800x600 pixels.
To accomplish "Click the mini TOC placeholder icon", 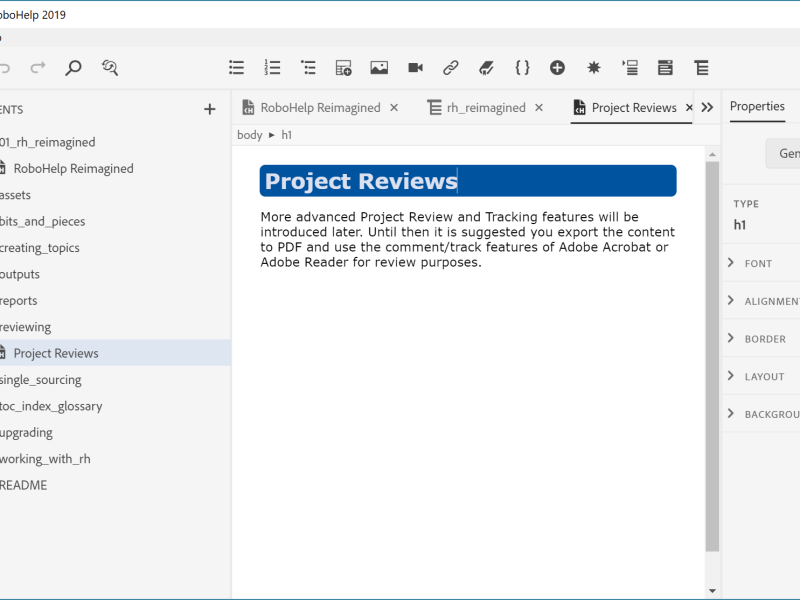I will tap(665, 67).
